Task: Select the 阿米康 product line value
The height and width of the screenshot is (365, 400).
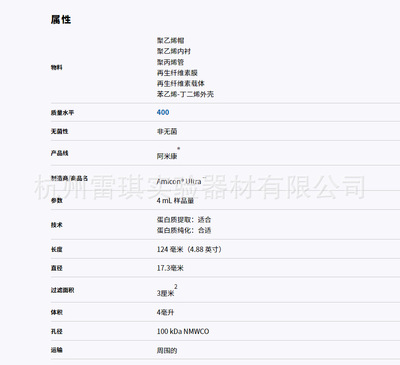Action: pyautogui.click(x=168, y=154)
